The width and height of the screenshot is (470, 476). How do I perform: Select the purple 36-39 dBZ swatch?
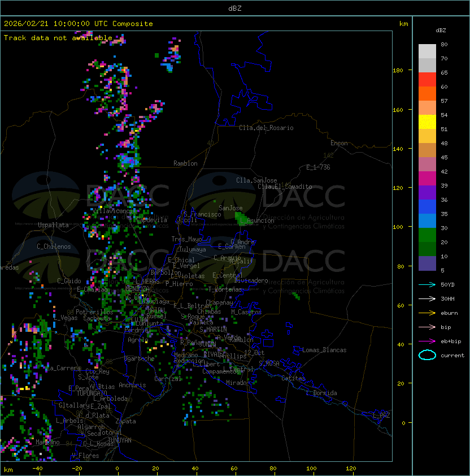(427, 192)
